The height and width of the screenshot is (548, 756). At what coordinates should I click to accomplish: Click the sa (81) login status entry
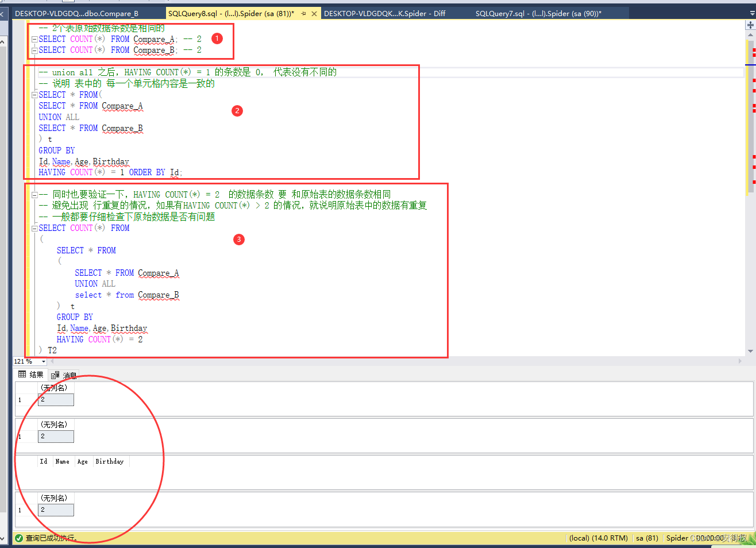click(647, 538)
